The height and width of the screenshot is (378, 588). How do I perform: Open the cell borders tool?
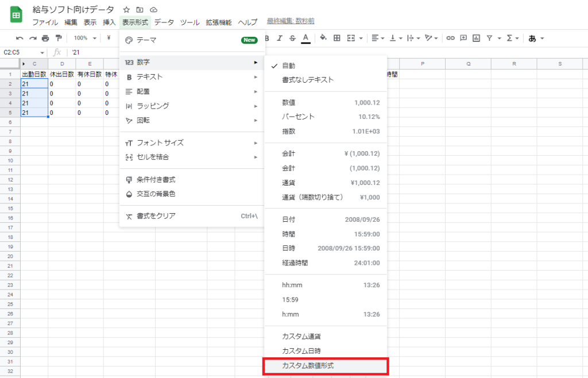tap(337, 38)
